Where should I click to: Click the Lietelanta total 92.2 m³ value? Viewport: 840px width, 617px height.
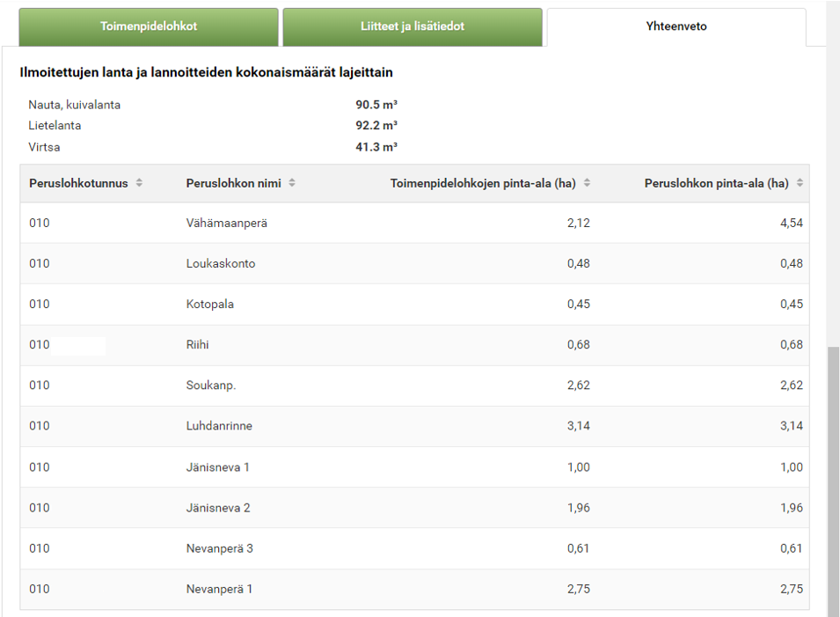click(x=376, y=125)
